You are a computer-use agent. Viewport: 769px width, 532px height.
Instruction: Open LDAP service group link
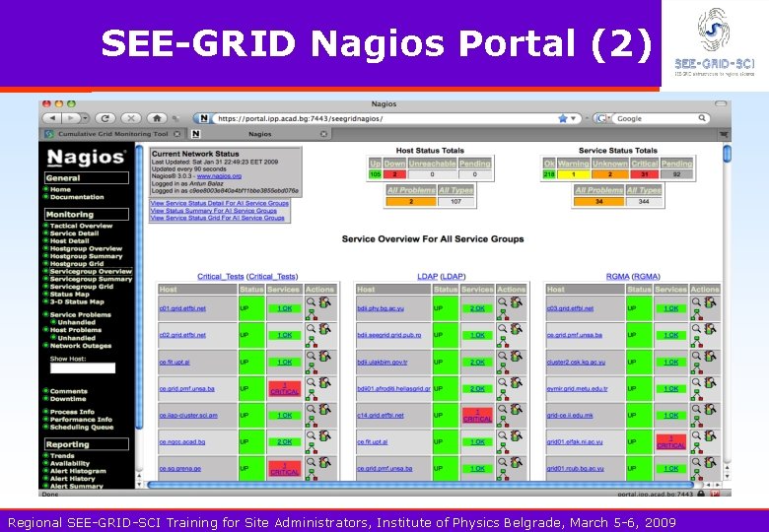pyautogui.click(x=427, y=276)
